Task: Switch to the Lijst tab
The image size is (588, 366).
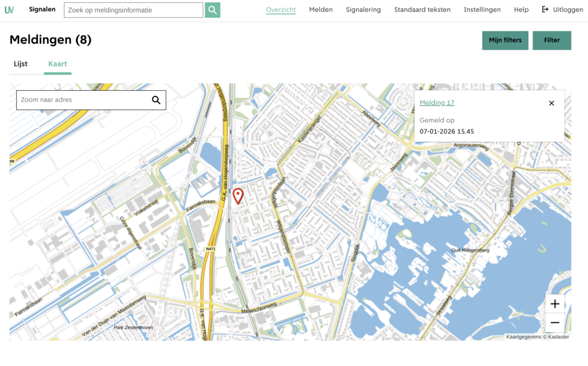Action: 21,64
